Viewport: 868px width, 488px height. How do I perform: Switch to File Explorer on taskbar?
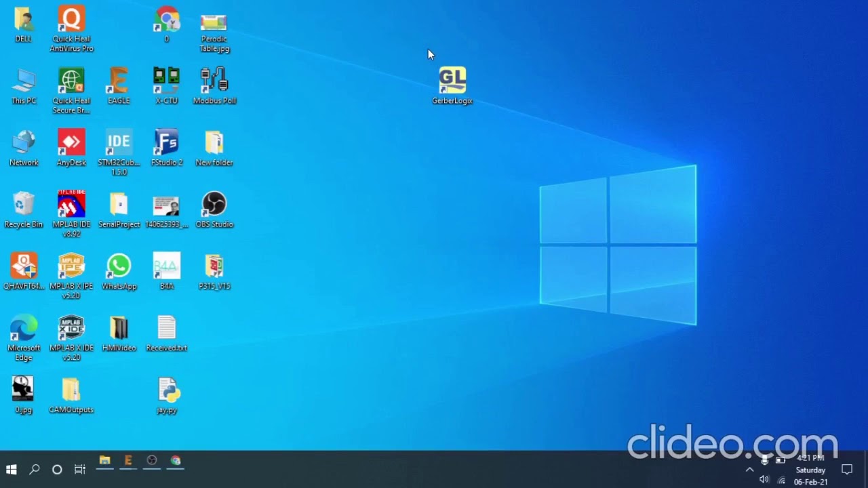click(x=104, y=461)
